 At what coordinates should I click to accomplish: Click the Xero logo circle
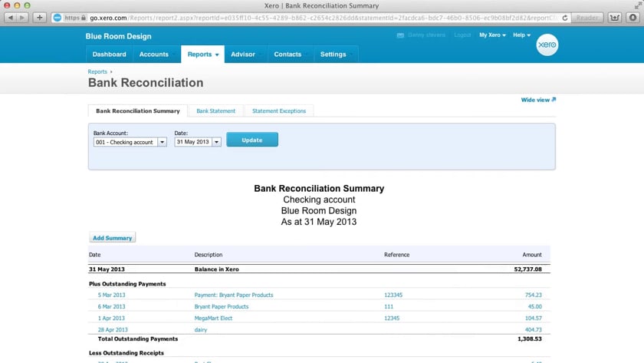tap(547, 45)
